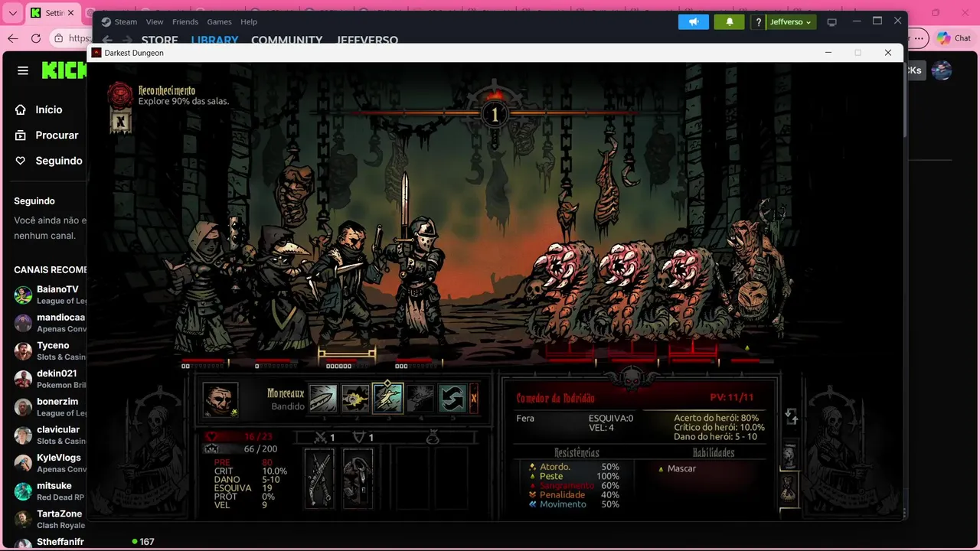The image size is (980, 551).
Task: Click the browser reload button
Action: pos(36,38)
